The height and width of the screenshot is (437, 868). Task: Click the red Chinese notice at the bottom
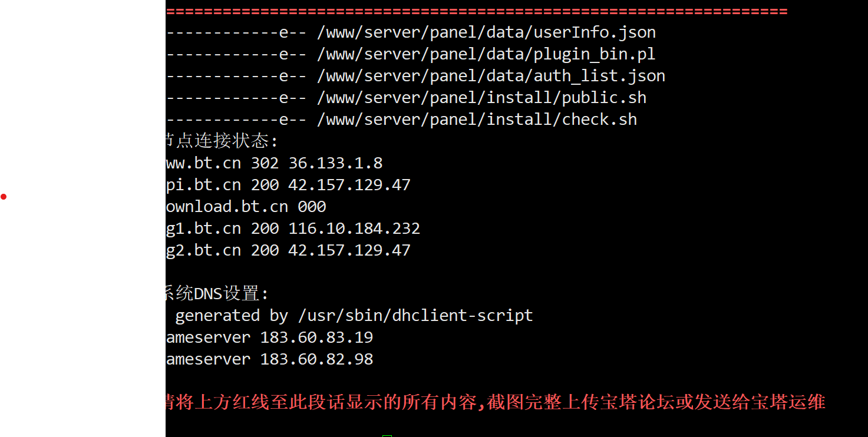click(496, 402)
